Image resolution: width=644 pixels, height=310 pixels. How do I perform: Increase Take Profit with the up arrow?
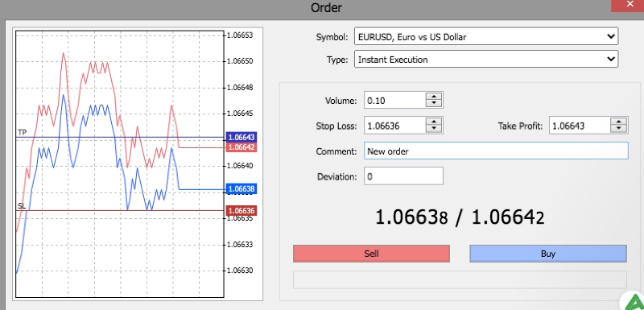tap(619, 122)
